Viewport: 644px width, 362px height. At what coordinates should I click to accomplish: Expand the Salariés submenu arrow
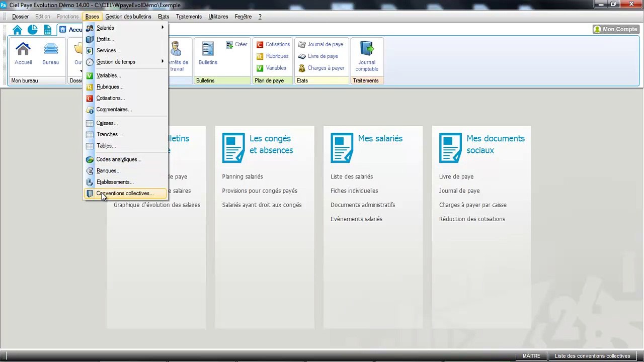[163, 28]
